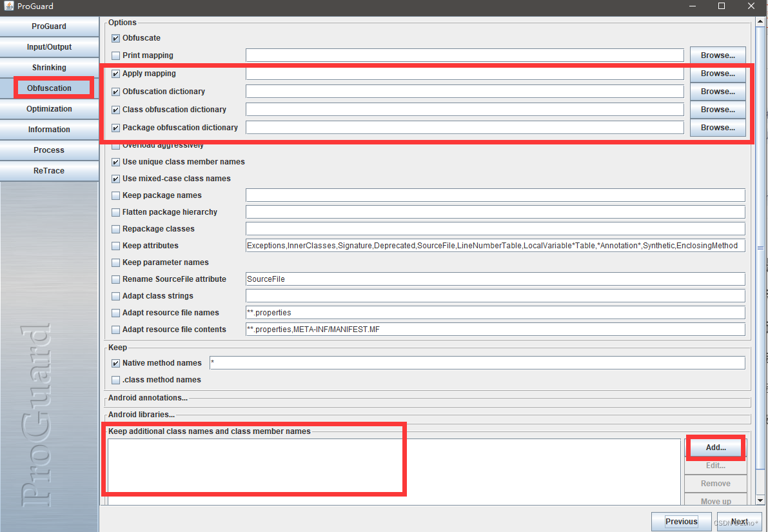Screen dimensions: 768x532
Task: Expand the Android libraries section
Action: pos(142,415)
